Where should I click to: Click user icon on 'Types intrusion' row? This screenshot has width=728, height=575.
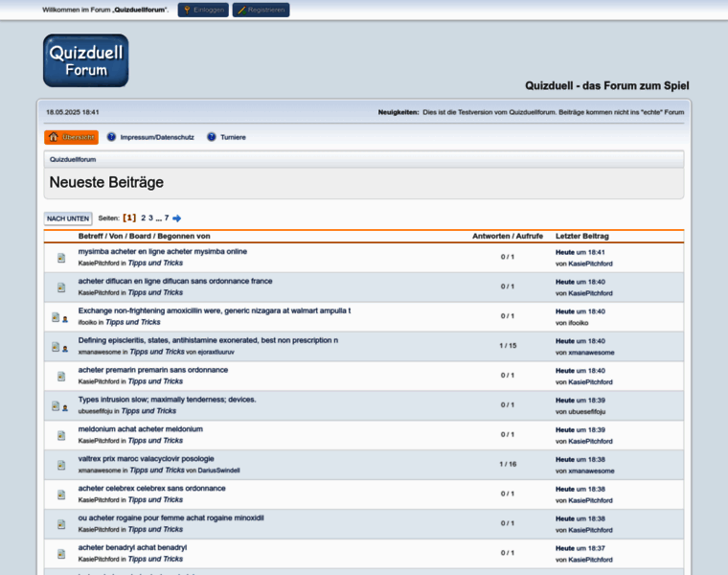[x=65, y=408]
